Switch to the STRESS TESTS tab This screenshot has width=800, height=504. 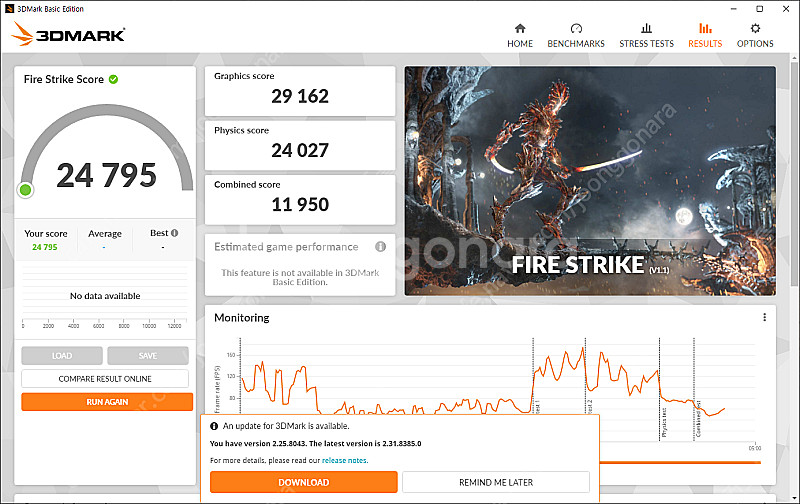point(646,36)
